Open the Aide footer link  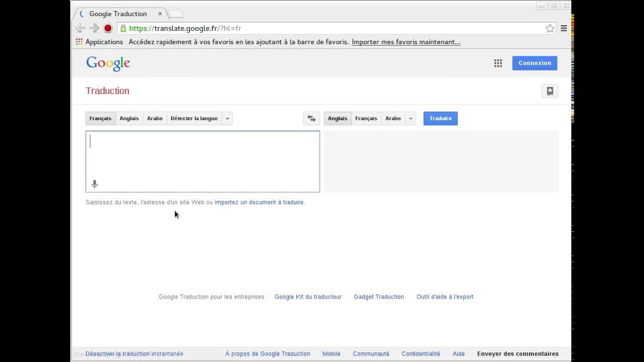(459, 353)
